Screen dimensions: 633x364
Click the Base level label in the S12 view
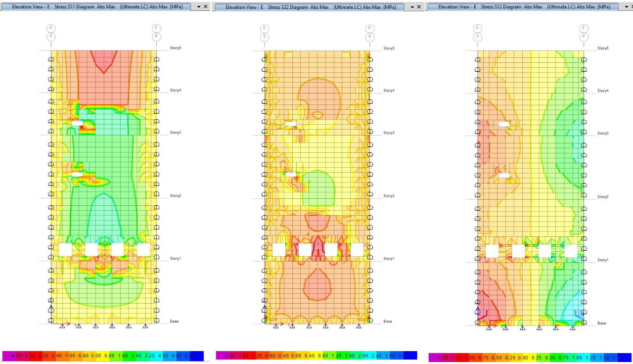click(x=601, y=323)
